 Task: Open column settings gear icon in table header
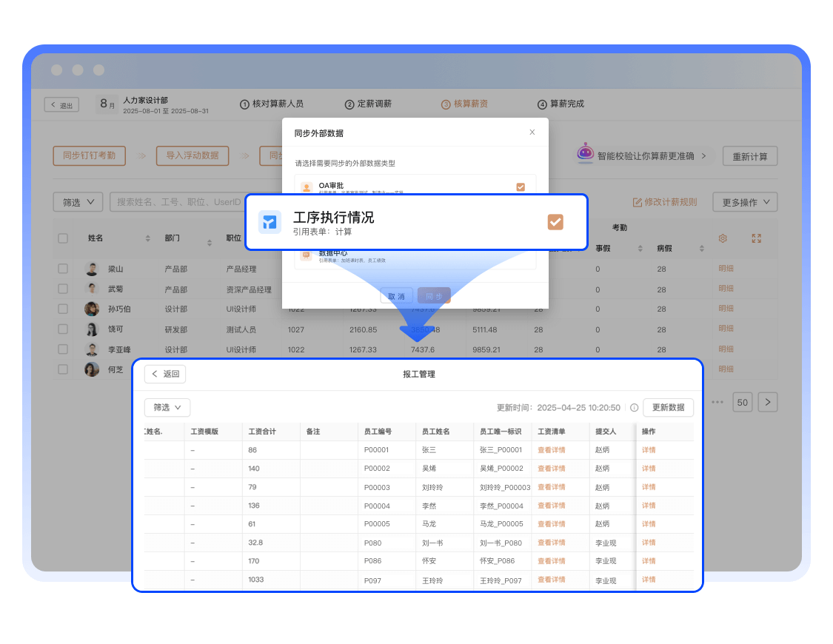[723, 238]
